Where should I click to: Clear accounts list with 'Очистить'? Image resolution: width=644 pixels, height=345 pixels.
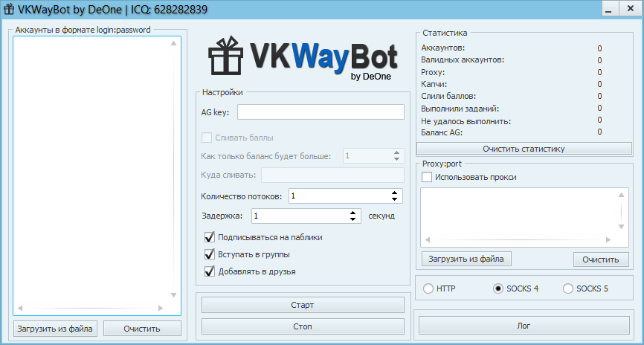pos(142,329)
